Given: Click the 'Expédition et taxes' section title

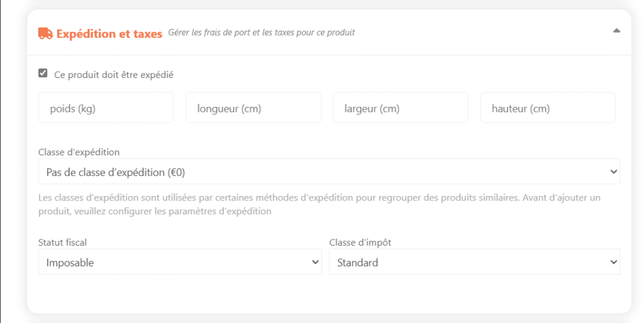Looking at the screenshot, I should click(109, 34).
